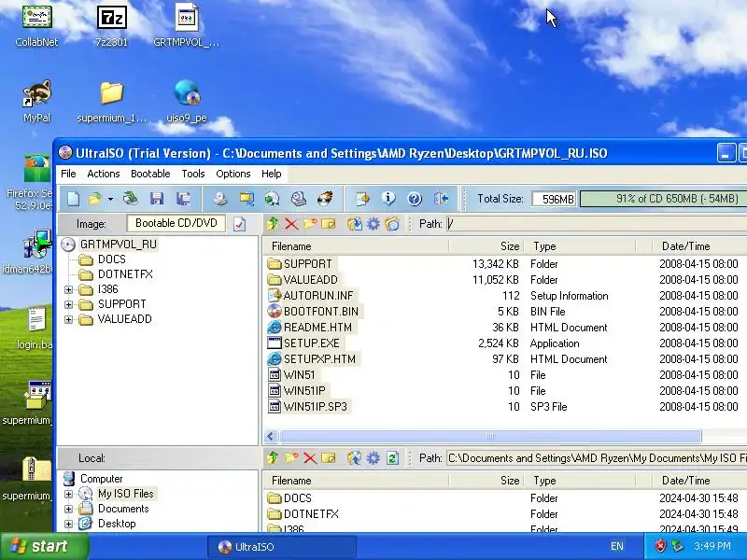Click New Folder icon in Local pane toolbar

[x=291, y=458]
